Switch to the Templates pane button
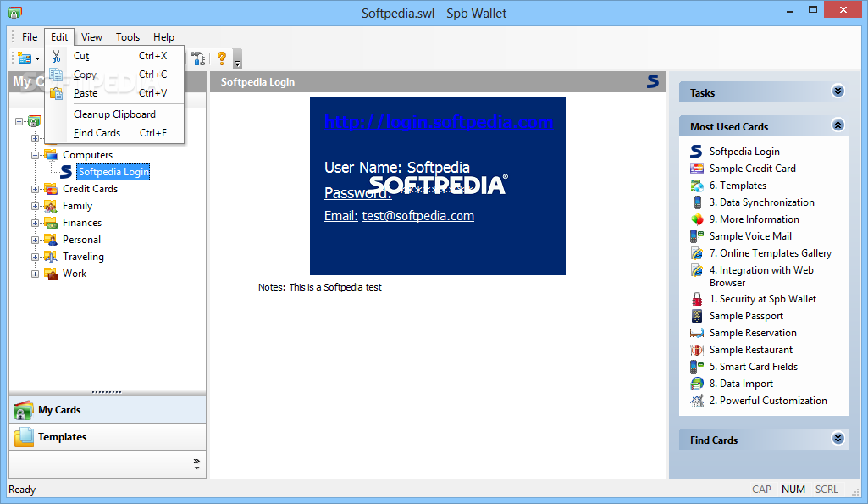Viewport: 868px width, 504px height. [x=108, y=437]
